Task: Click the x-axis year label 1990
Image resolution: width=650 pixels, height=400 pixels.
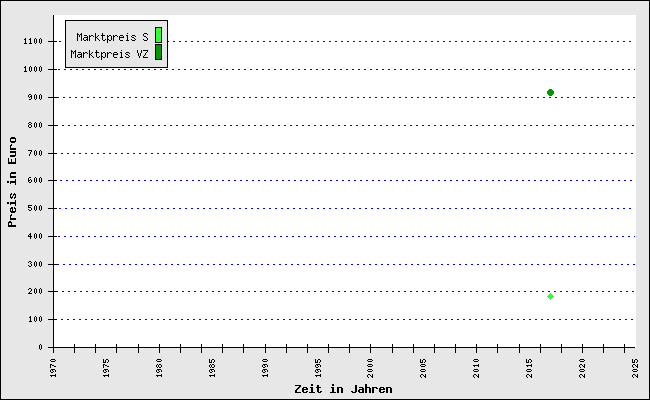Action: tap(265, 368)
